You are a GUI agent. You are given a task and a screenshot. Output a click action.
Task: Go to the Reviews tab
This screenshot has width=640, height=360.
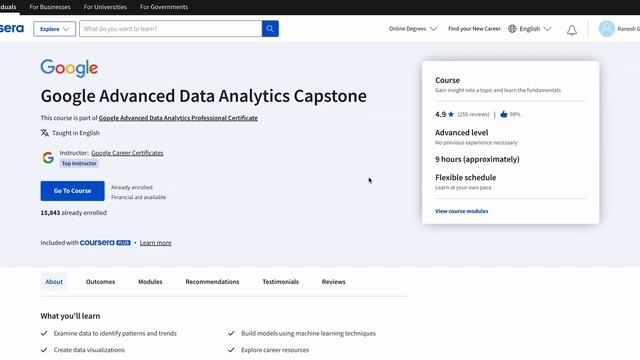click(333, 282)
